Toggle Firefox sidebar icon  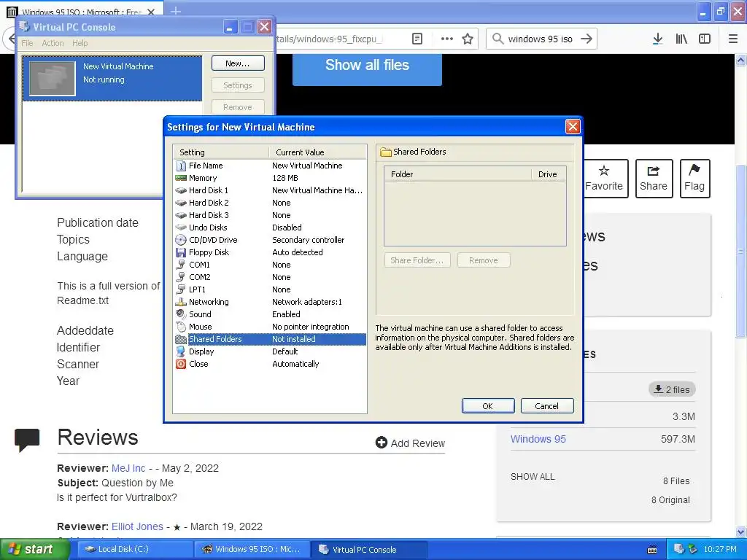tap(705, 39)
